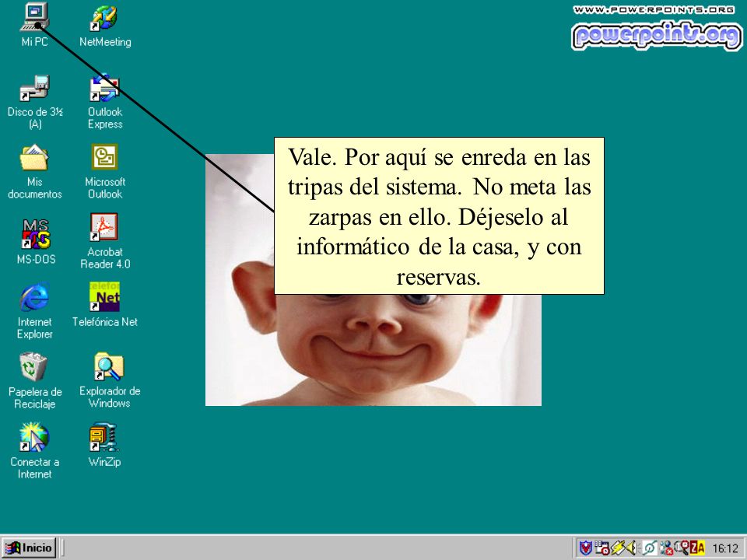Select the Telefónica Net shortcut
Viewport: 747px width, 560px height.
tap(105, 305)
